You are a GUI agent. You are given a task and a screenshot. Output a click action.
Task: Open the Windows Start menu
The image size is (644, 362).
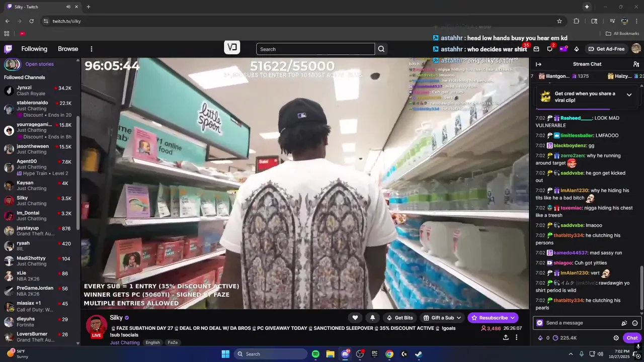pyautogui.click(x=225, y=354)
